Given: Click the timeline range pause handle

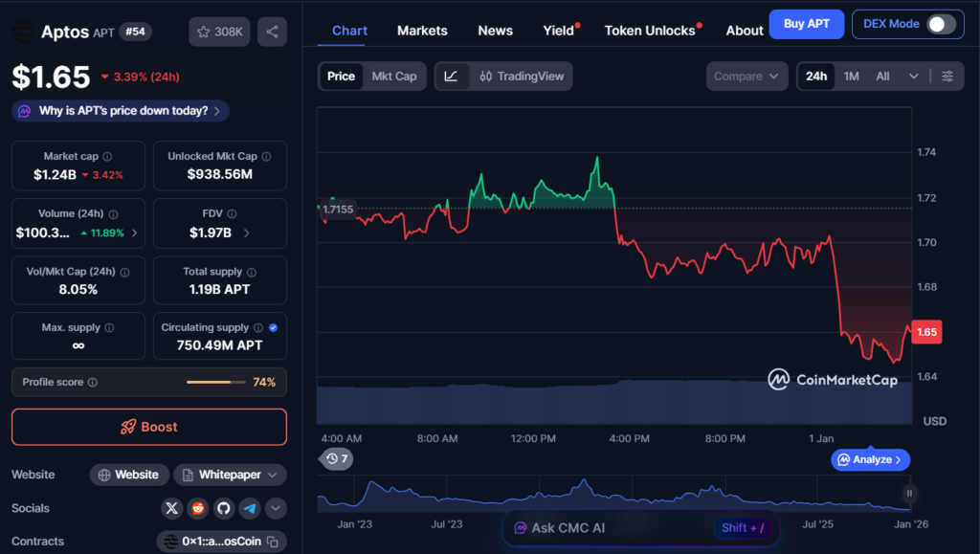Looking at the screenshot, I should (909, 494).
